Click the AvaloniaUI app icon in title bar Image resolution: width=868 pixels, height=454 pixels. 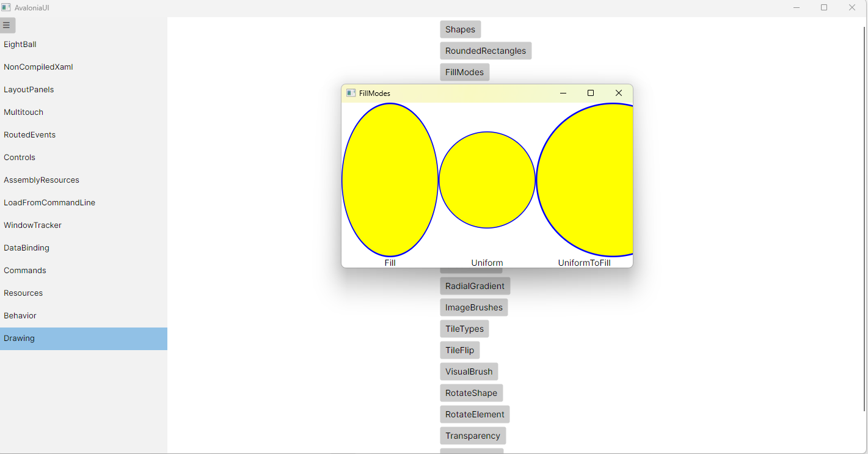click(x=6, y=7)
